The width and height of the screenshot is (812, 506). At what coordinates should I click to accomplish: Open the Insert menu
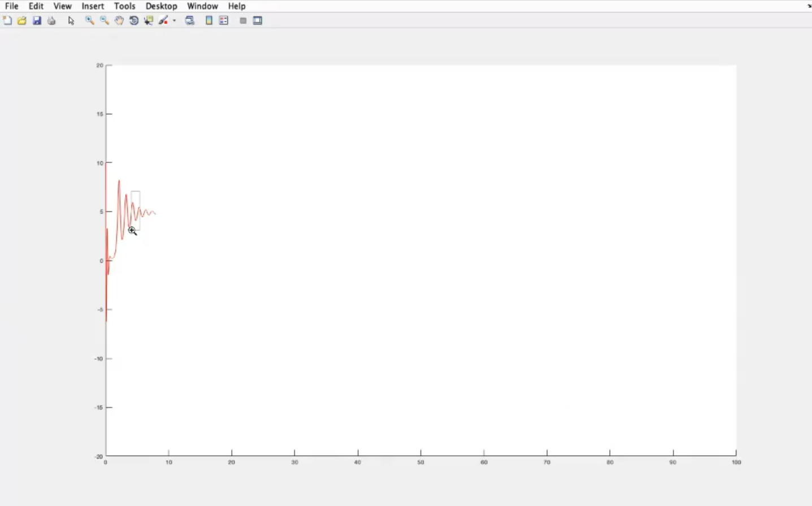coord(93,6)
